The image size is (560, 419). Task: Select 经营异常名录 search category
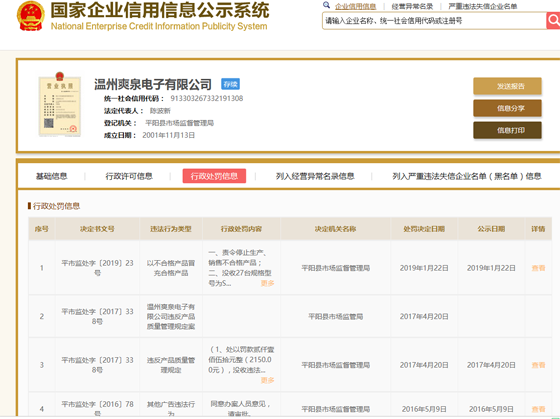pyautogui.click(x=412, y=6)
